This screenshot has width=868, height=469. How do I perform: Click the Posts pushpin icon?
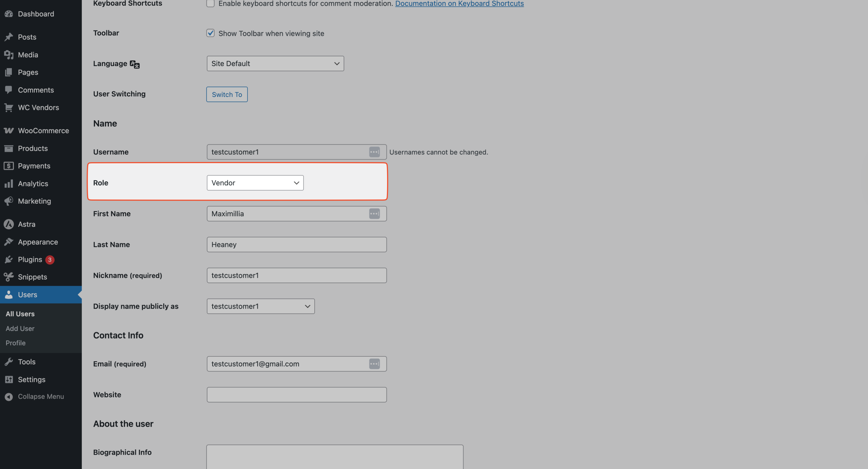click(x=9, y=37)
